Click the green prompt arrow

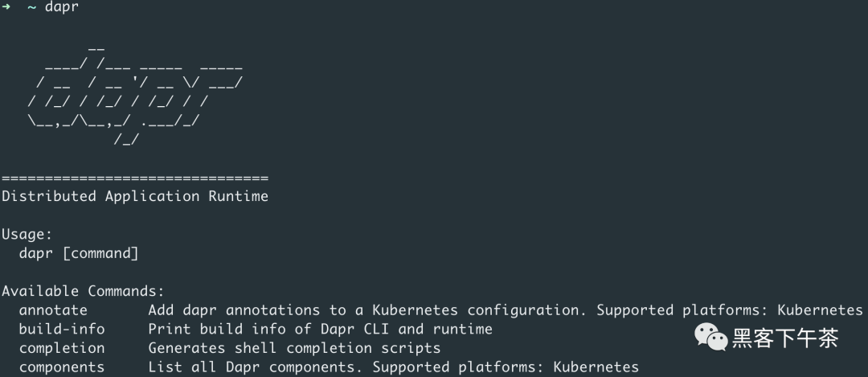[x=6, y=7]
